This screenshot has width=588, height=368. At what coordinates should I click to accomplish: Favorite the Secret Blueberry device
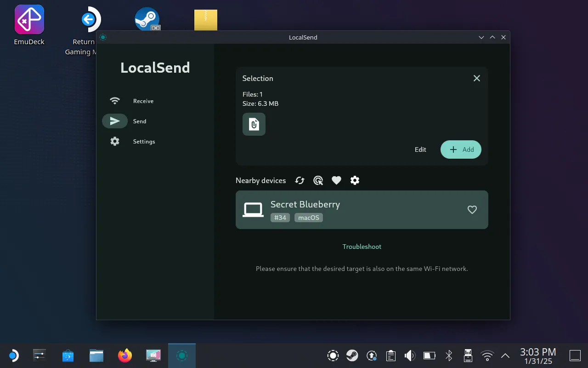472,210
